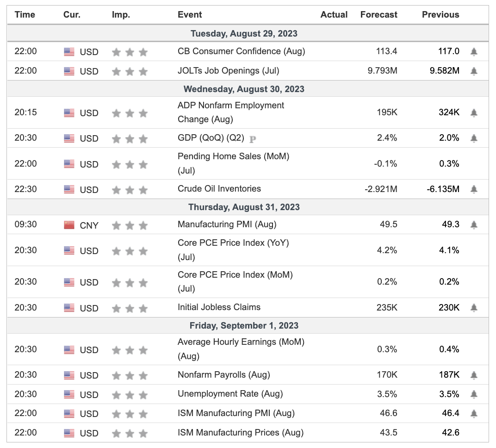Image resolution: width=496 pixels, height=448 pixels.
Task: Click the Forecast column header
Action: tap(378, 15)
